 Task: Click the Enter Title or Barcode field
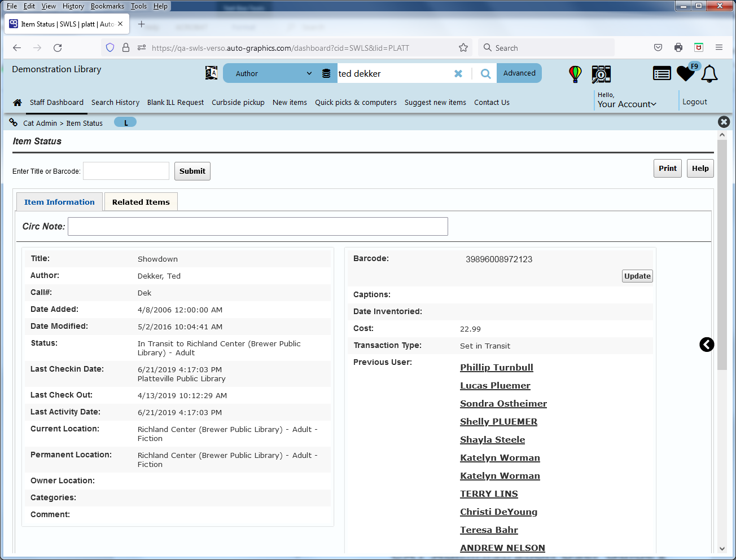pos(126,171)
